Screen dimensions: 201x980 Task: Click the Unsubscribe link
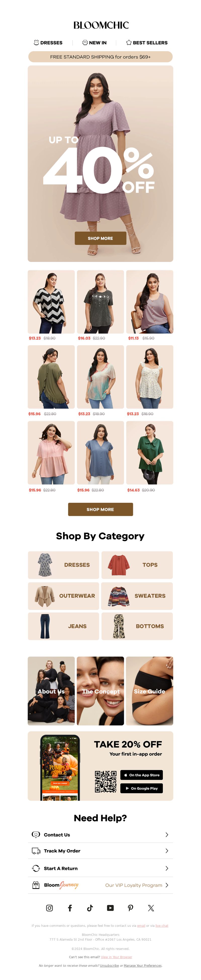click(109, 965)
